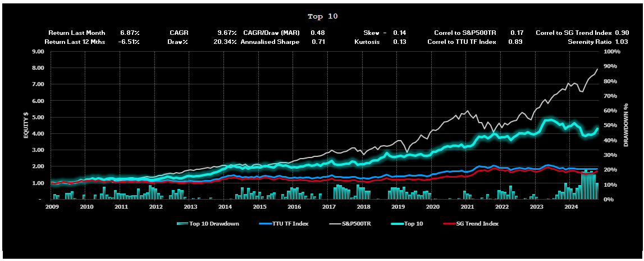Click the CAGR value 9.67%
The image size is (644, 261).
pos(227,33)
